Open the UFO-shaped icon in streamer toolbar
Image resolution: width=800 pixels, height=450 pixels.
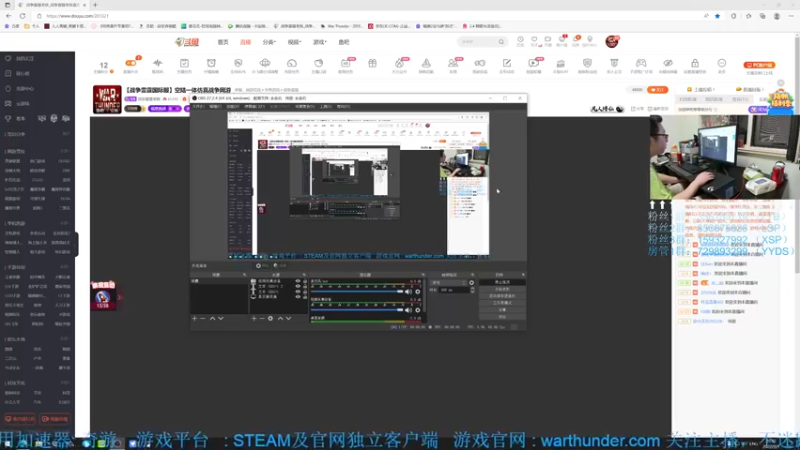[265, 63]
